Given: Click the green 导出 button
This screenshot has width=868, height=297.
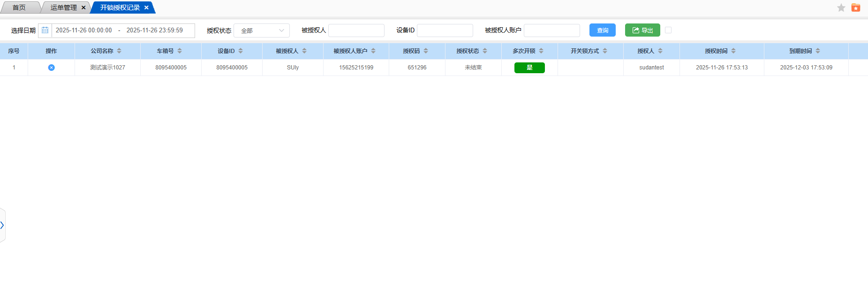Looking at the screenshot, I should coord(642,30).
